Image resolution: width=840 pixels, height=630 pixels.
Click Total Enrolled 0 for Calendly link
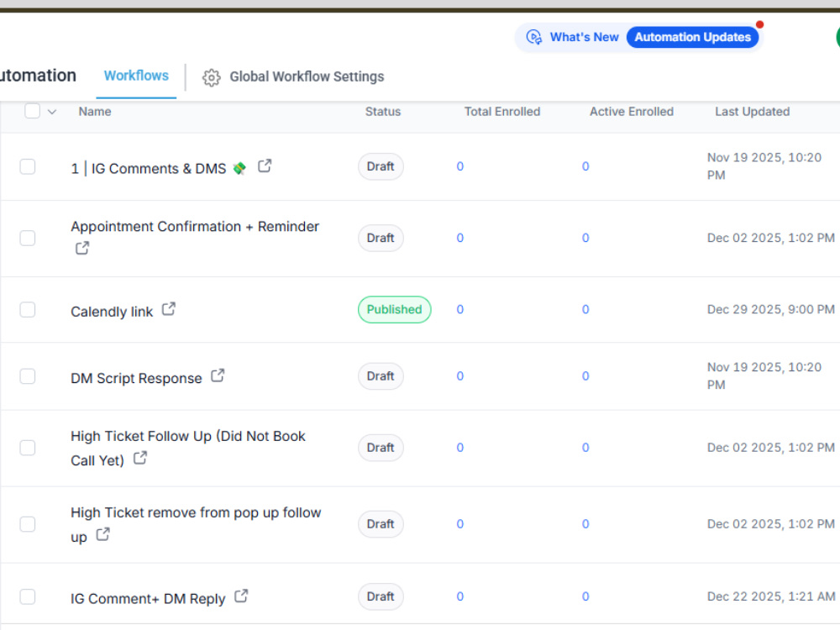[459, 310]
